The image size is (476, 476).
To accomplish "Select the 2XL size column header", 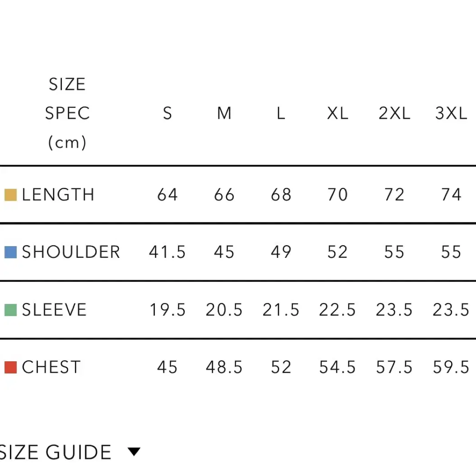I will click(x=394, y=113).
